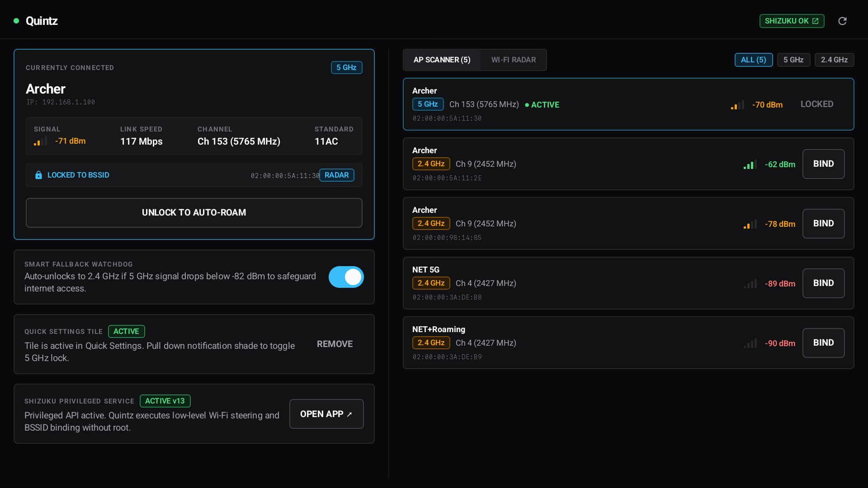Image resolution: width=868 pixels, height=488 pixels.
Task: Click the refresh icon in header
Action: pyautogui.click(x=842, y=21)
